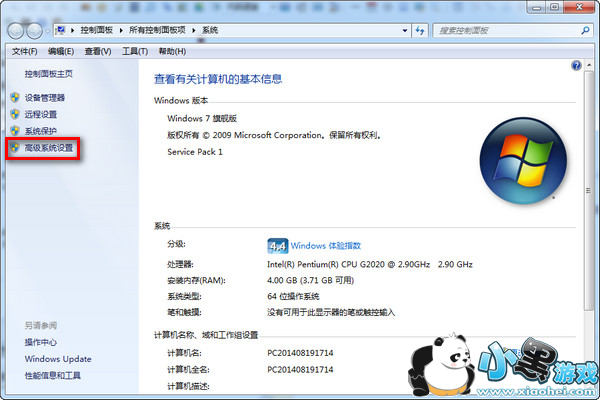
Task: Click the Windows 7 旗舰版 text
Action: (x=202, y=119)
